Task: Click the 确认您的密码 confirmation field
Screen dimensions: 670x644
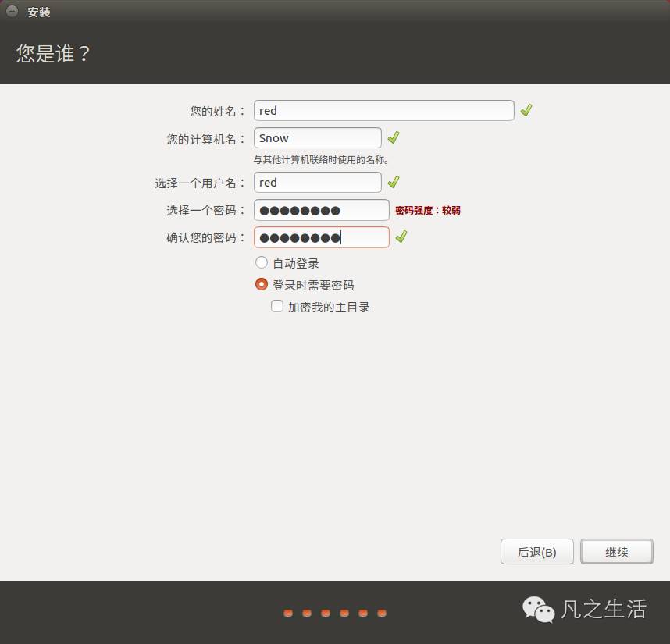Action: (x=322, y=237)
